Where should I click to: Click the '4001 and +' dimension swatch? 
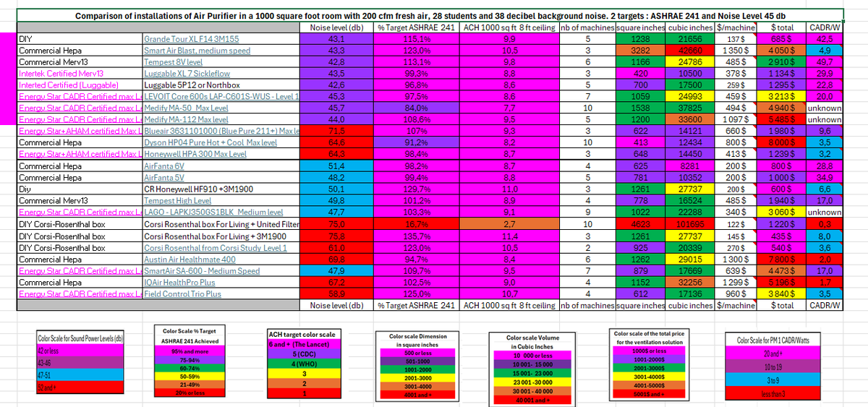418,395
